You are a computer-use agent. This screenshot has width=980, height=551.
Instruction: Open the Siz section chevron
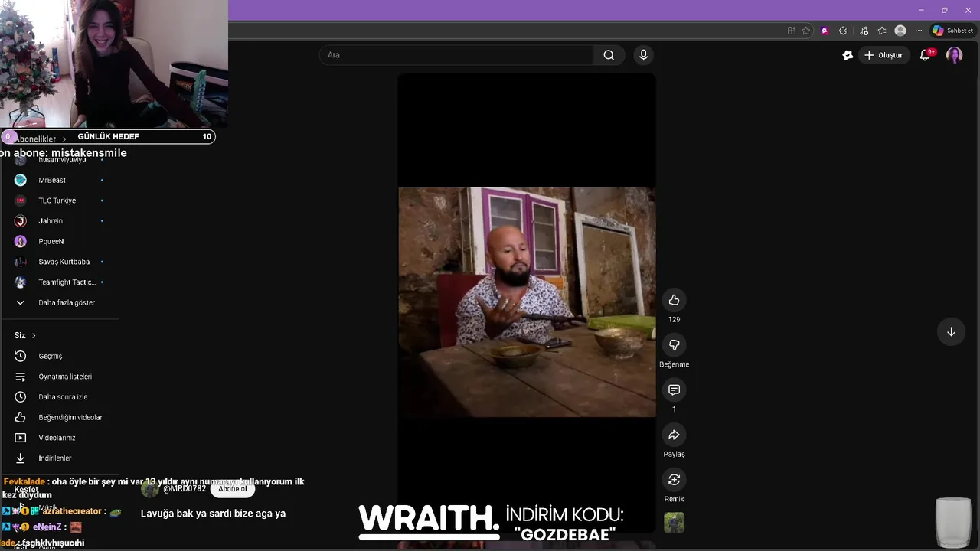coord(34,335)
